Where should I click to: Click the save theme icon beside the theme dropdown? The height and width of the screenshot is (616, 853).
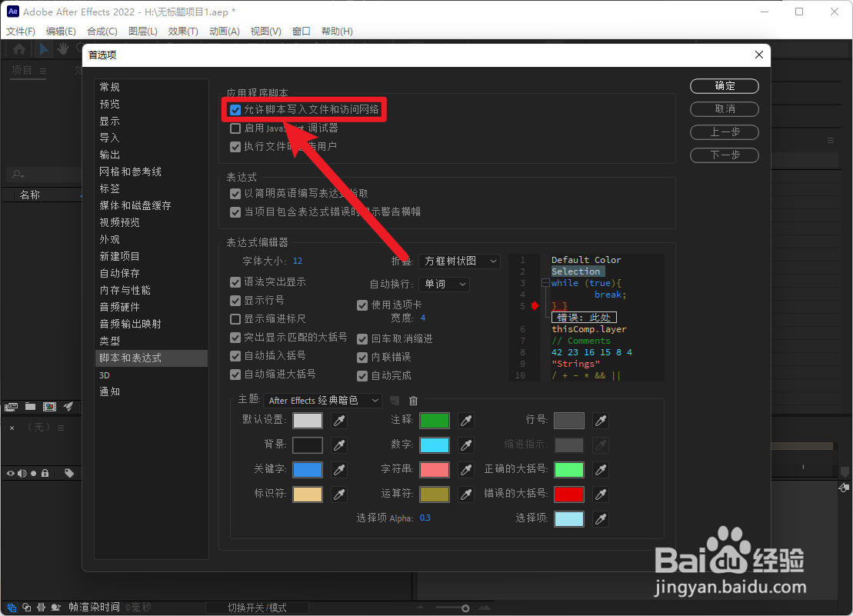click(395, 401)
